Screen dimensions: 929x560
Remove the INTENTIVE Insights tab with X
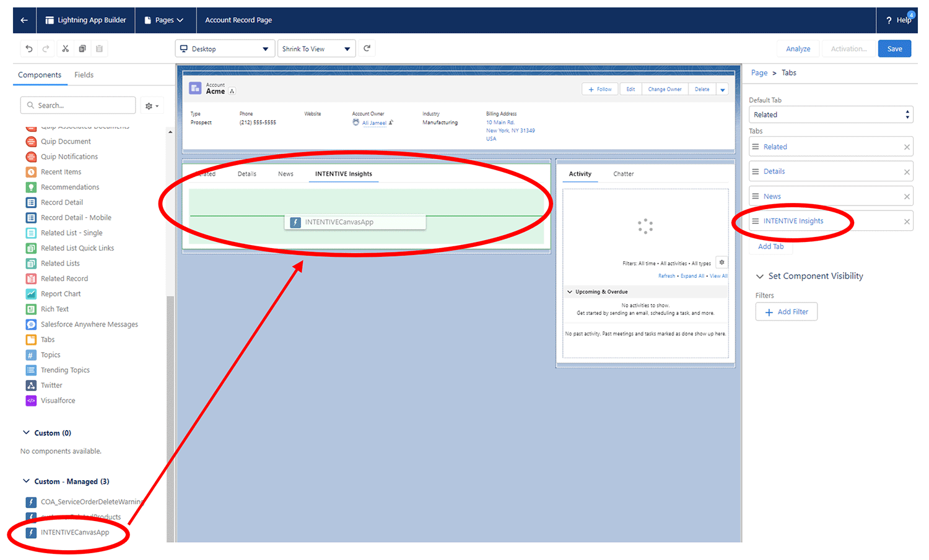click(907, 222)
